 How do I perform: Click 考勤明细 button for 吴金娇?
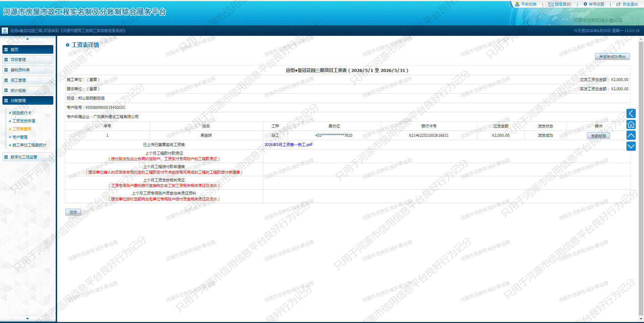[598, 136]
